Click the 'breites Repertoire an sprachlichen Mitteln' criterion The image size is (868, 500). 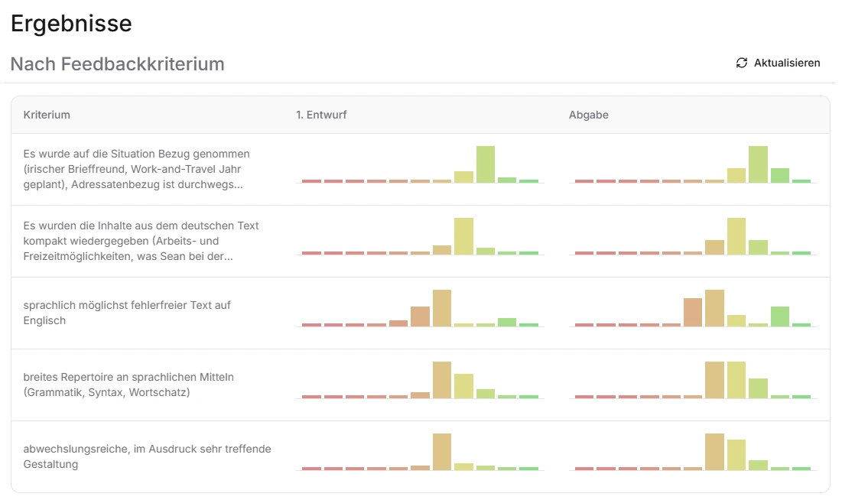click(x=128, y=385)
